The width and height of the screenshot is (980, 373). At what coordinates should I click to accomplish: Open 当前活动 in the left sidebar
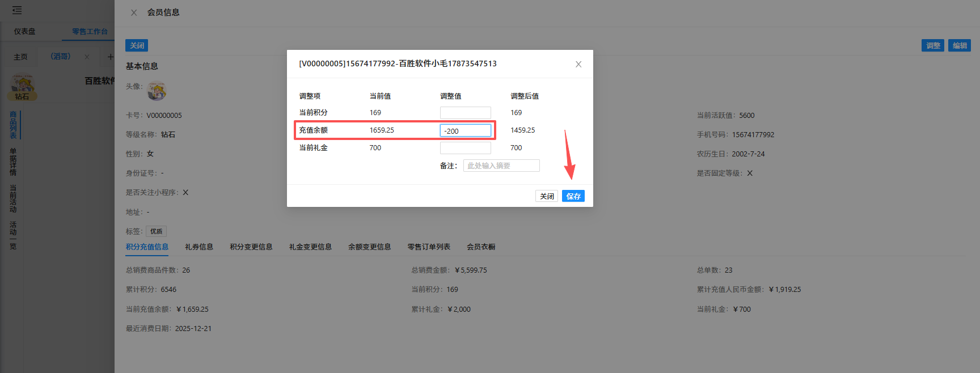click(13, 199)
